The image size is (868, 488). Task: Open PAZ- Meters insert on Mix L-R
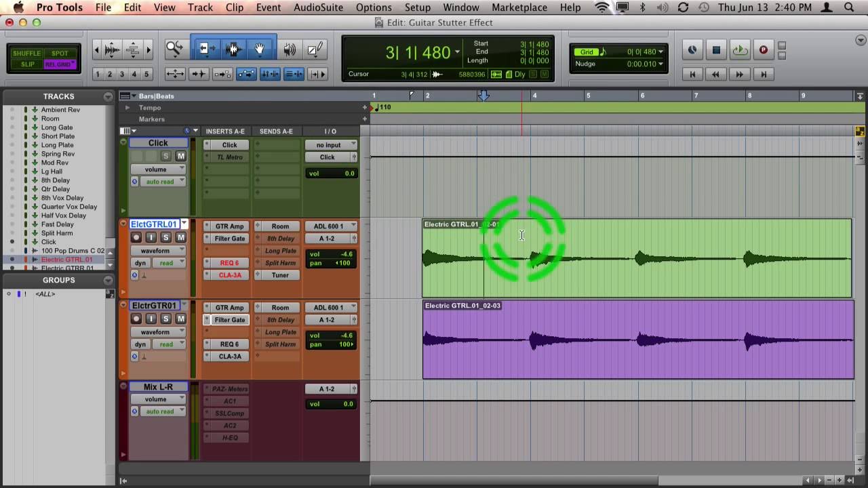[231, 389]
